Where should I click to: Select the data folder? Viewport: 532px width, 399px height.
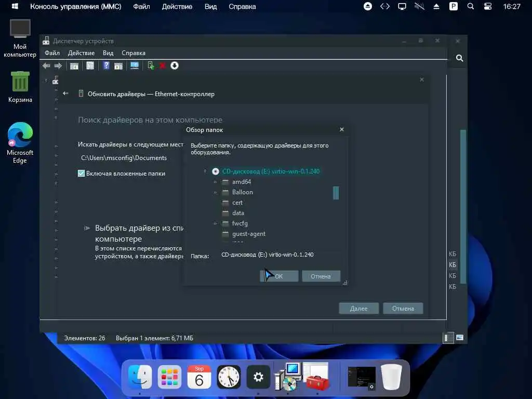[238, 213]
